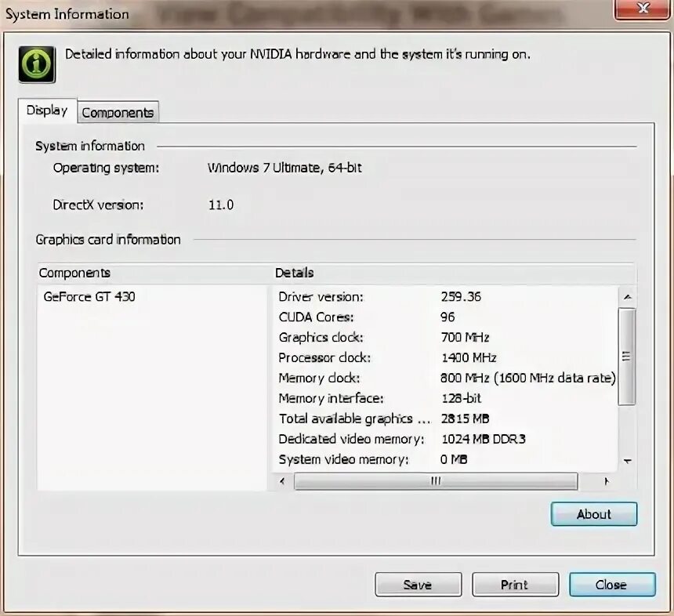The image size is (674, 616).
Task: Click the horizontal scrollbar thumb in Details
Action: click(436, 481)
